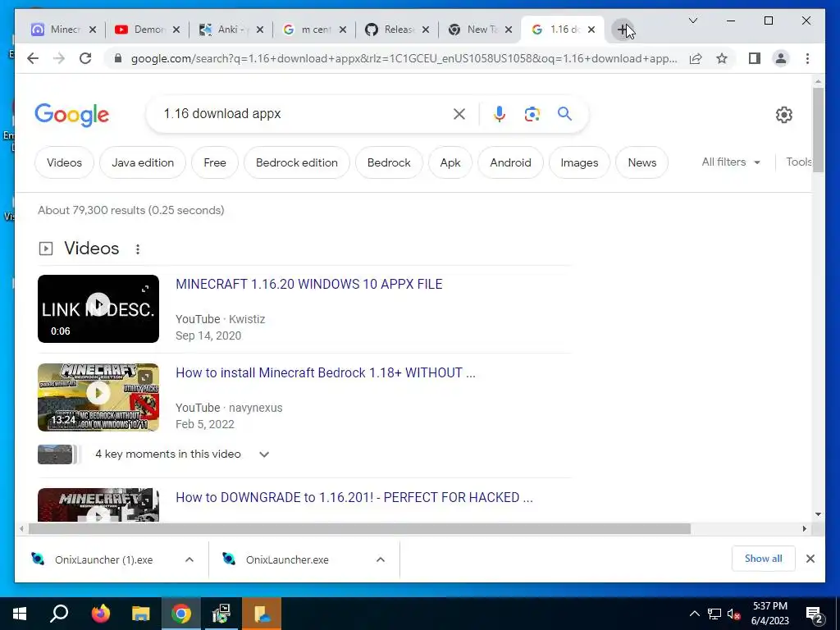Open the Chrome three-dot menu
This screenshot has height=630, width=840.
point(807,58)
